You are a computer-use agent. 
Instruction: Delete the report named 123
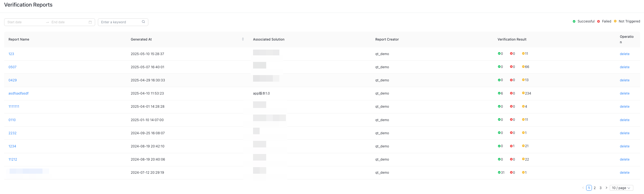point(625,54)
